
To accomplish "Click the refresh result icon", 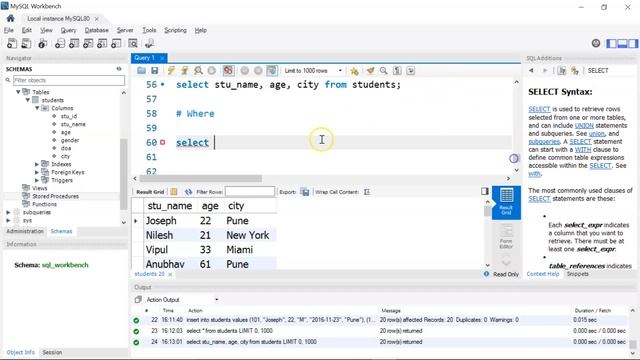I will 188,191.
